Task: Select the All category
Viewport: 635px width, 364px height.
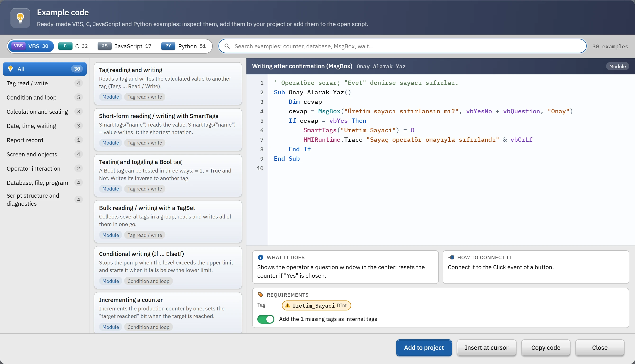Action: pos(45,69)
